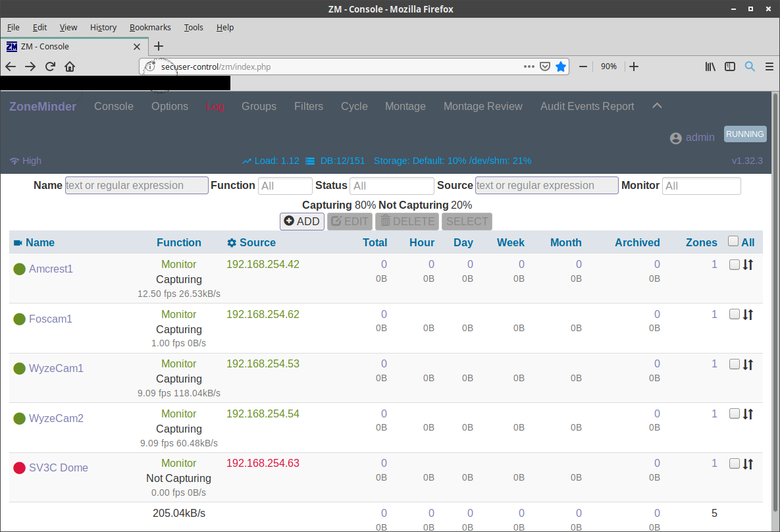The image size is (780, 532).
Task: Show site information icon in address bar
Action: (x=149, y=66)
